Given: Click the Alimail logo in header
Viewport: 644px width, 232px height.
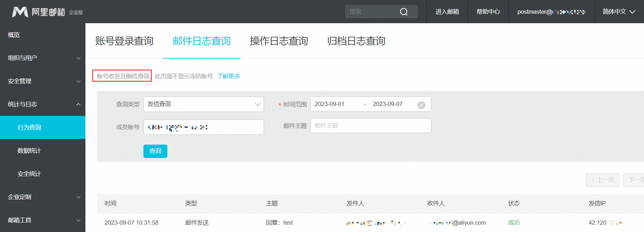Looking at the screenshot, I should coord(38,12).
